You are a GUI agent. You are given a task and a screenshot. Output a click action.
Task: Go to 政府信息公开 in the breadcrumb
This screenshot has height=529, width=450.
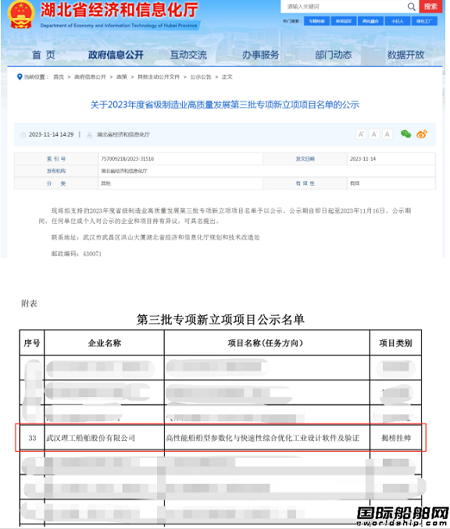click(x=90, y=77)
